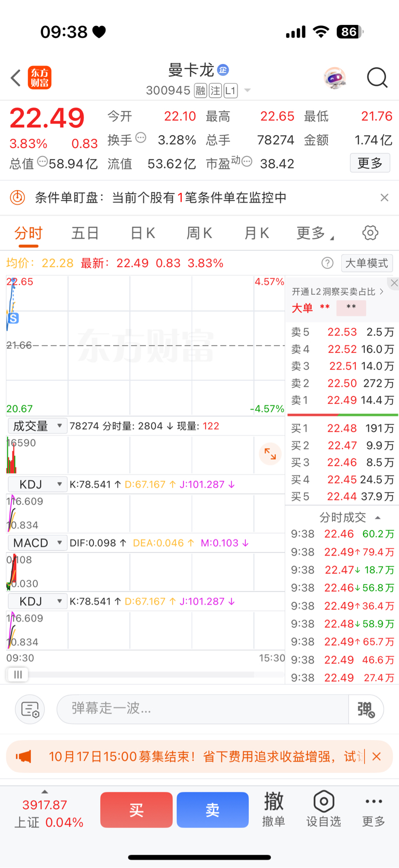This screenshot has width=399, height=868.
Task: Tap the status bar battery indicator
Action: [350, 32]
